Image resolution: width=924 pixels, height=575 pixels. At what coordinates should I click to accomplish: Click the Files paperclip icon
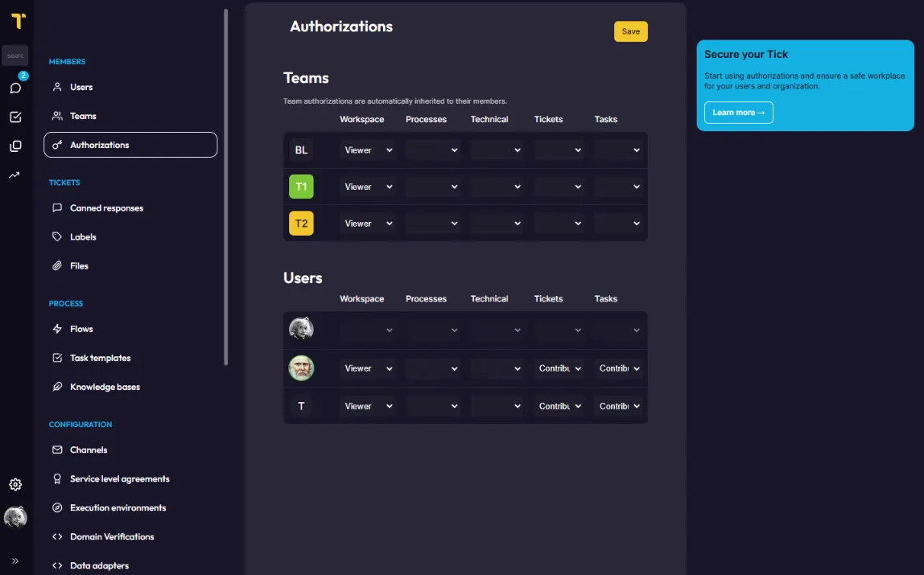(x=57, y=265)
